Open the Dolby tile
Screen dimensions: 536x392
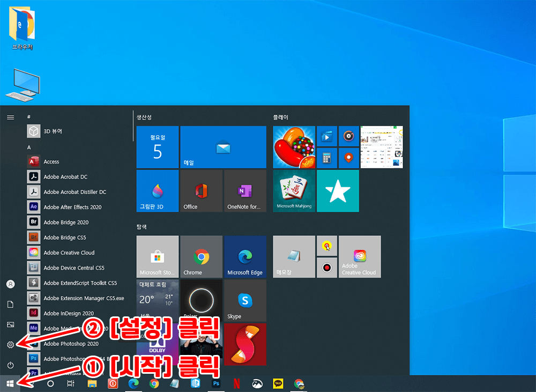pos(157,345)
